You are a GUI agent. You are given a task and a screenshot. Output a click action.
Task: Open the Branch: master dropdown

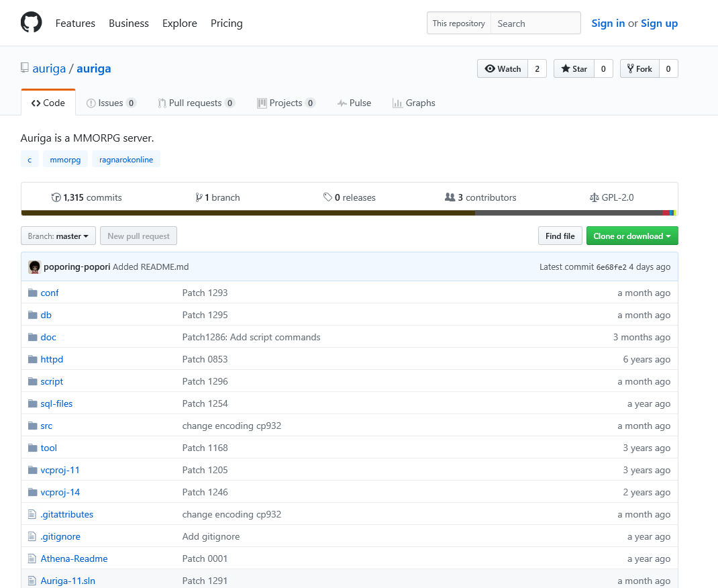(x=58, y=236)
